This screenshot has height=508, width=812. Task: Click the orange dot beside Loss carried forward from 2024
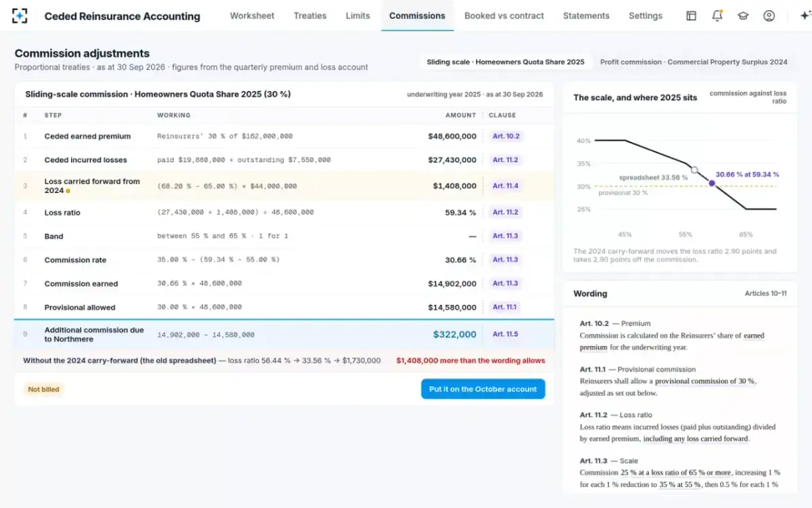[68, 191]
